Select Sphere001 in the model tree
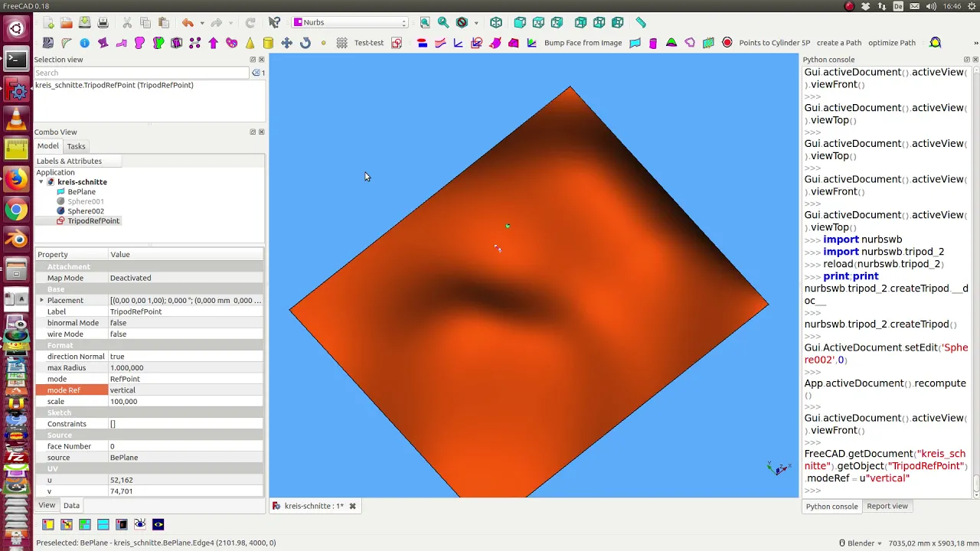The height and width of the screenshot is (551, 980). (85, 201)
